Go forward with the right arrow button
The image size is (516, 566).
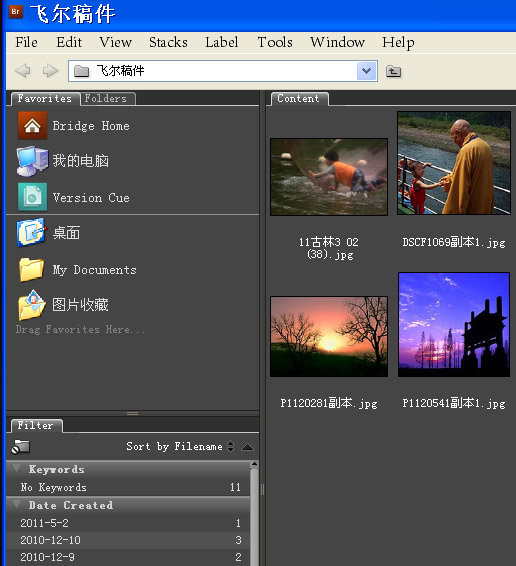coord(50,70)
